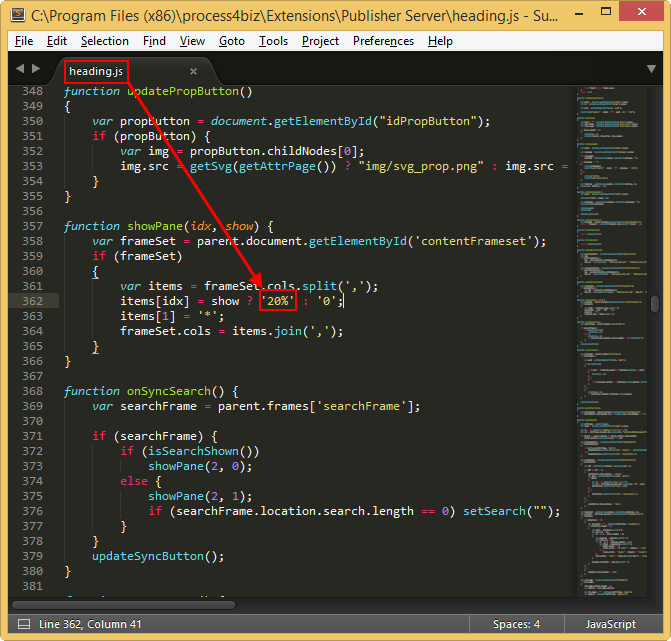
Task: Click line number 368 in gutter
Action: pos(33,391)
